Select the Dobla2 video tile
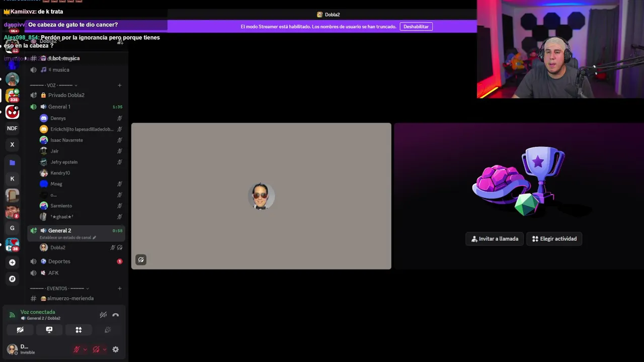The height and width of the screenshot is (362, 644). [261, 196]
